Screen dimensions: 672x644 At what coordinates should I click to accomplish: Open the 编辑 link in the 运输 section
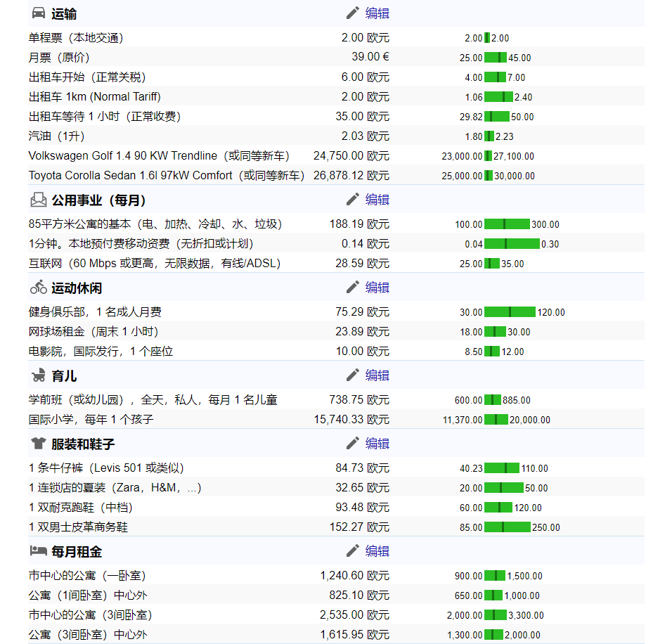click(x=377, y=13)
